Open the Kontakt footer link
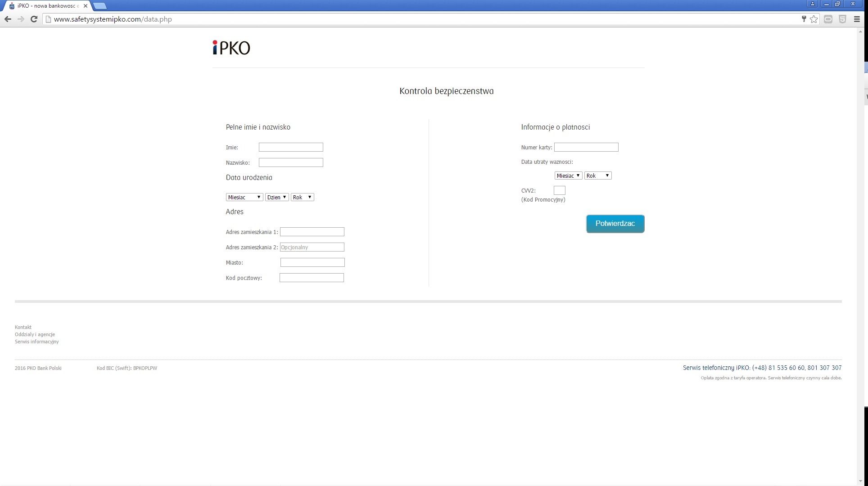Viewport: 868px width, 486px height. tap(23, 327)
